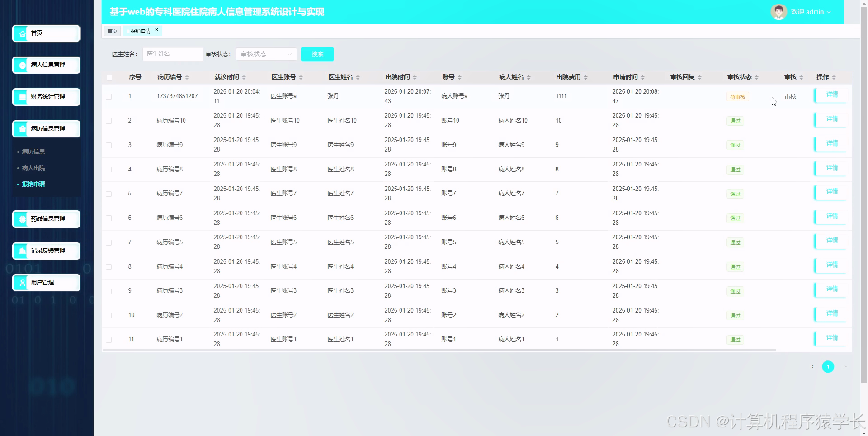Screen dimensions: 868x436
Task: Sort by 病人姓名 column arrows
Action: click(528, 77)
